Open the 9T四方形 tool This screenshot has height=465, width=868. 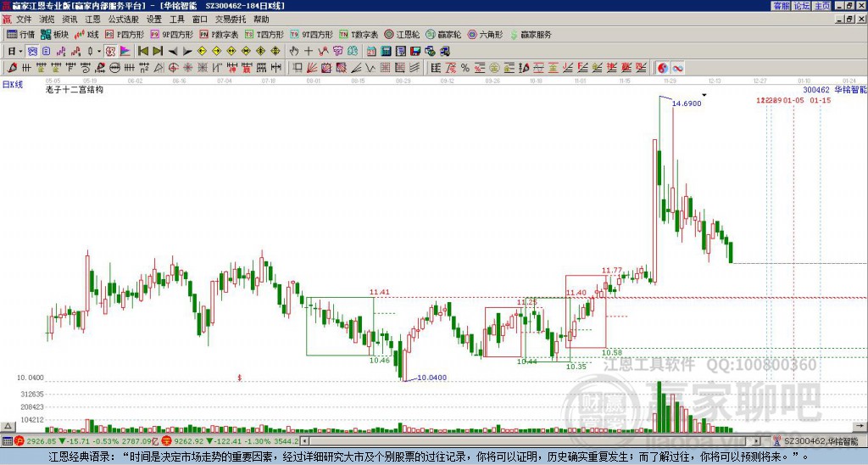tap(311, 34)
